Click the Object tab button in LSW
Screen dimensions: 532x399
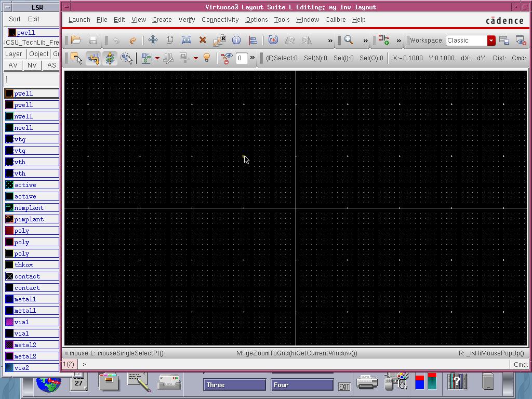38,54
